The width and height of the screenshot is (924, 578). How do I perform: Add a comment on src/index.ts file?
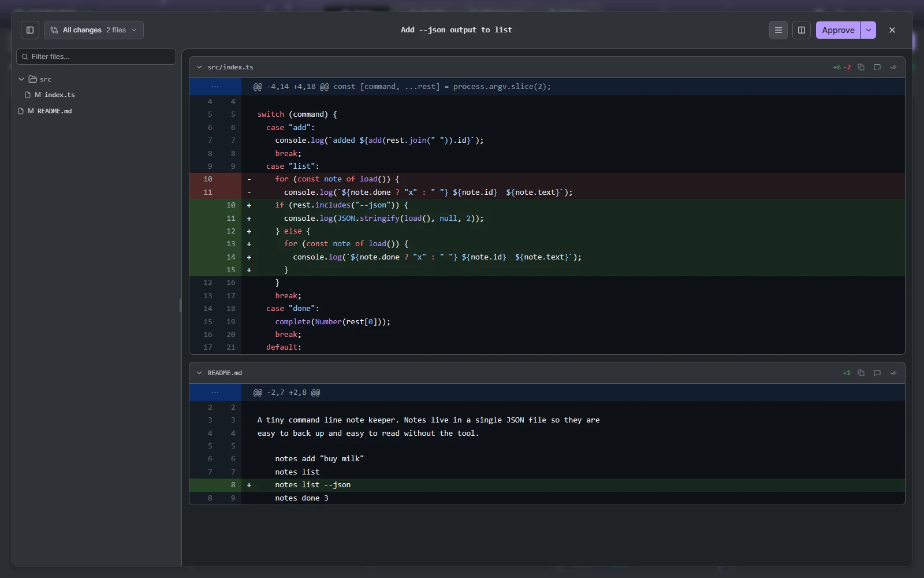coord(877,67)
